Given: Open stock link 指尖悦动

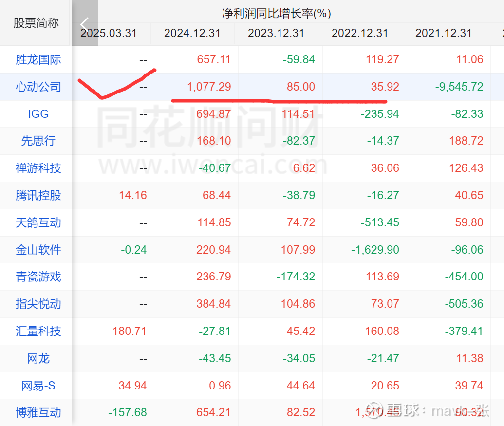Looking at the screenshot, I should coord(38,304).
